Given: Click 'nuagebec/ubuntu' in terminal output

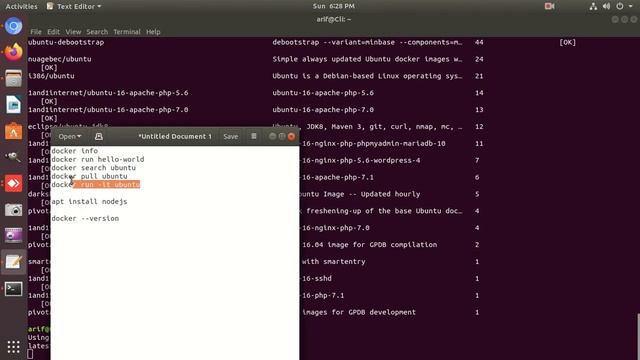Looking at the screenshot, I should (60, 59).
